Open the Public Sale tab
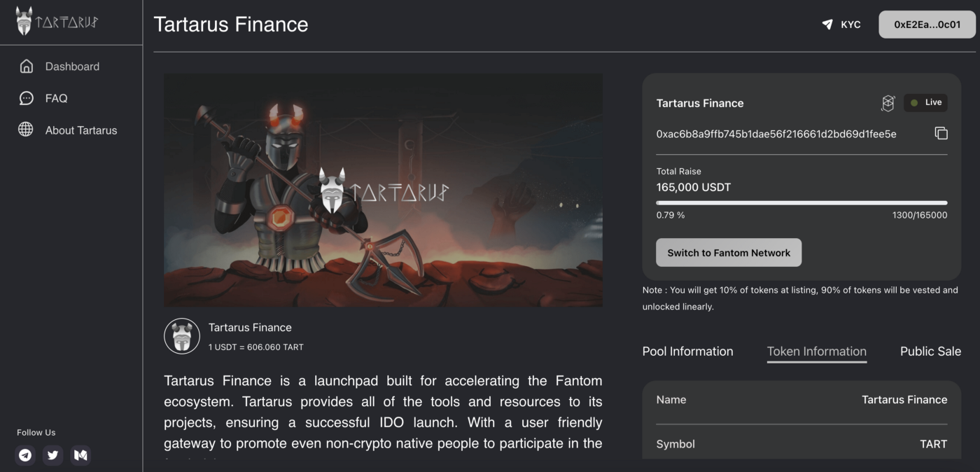The image size is (980, 472). coord(930,352)
